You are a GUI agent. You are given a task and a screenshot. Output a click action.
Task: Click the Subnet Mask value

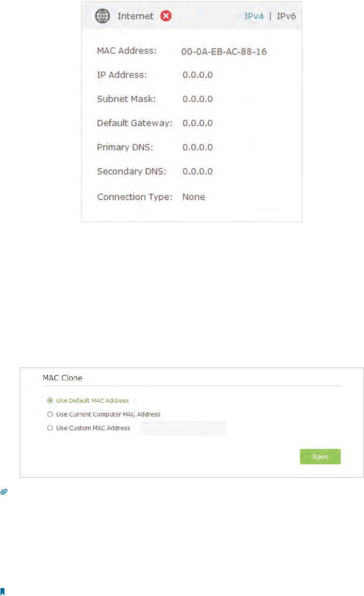coord(197,99)
